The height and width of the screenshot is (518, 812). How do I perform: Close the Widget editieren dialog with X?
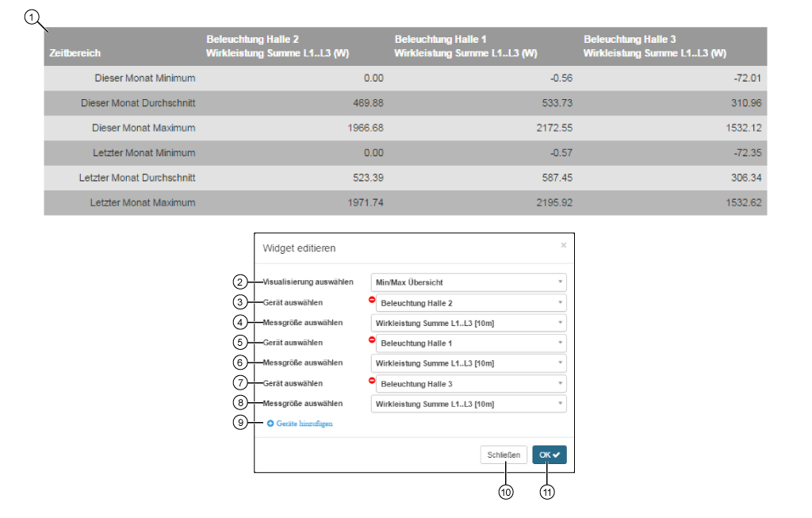(x=563, y=246)
